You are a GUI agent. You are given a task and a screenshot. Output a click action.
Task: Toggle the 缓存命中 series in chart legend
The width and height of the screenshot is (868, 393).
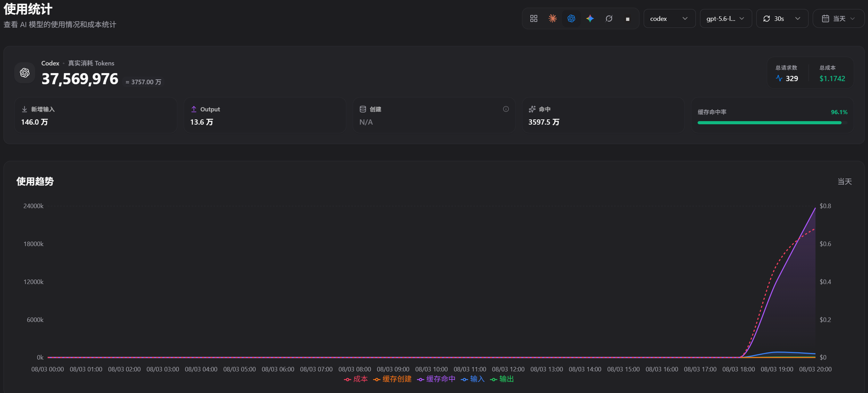coord(436,379)
